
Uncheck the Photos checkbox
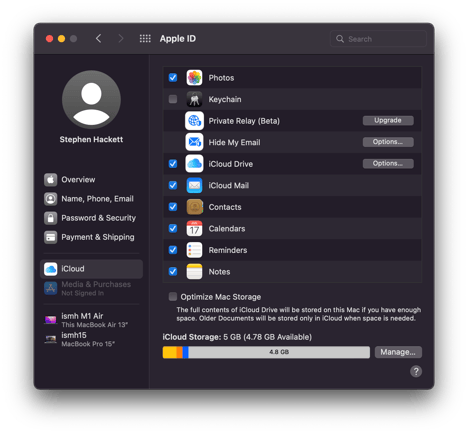[x=173, y=78]
